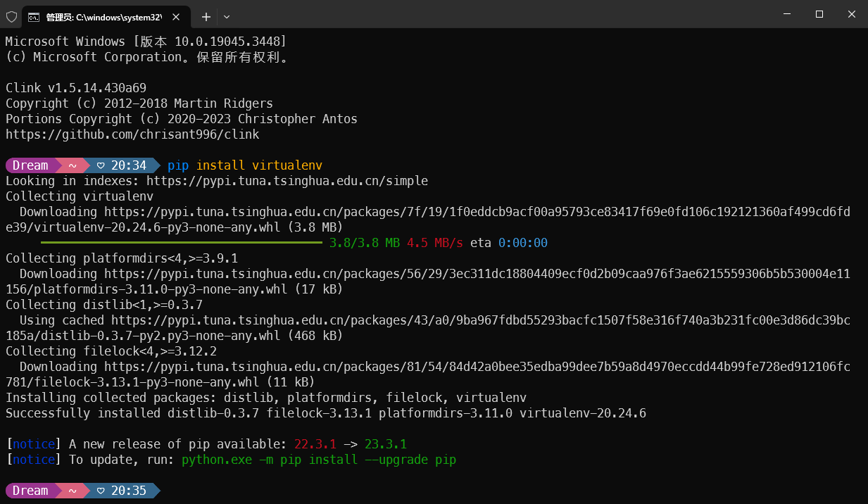The height and width of the screenshot is (504, 868).
Task: Minimize the terminal window
Action: [x=787, y=14]
